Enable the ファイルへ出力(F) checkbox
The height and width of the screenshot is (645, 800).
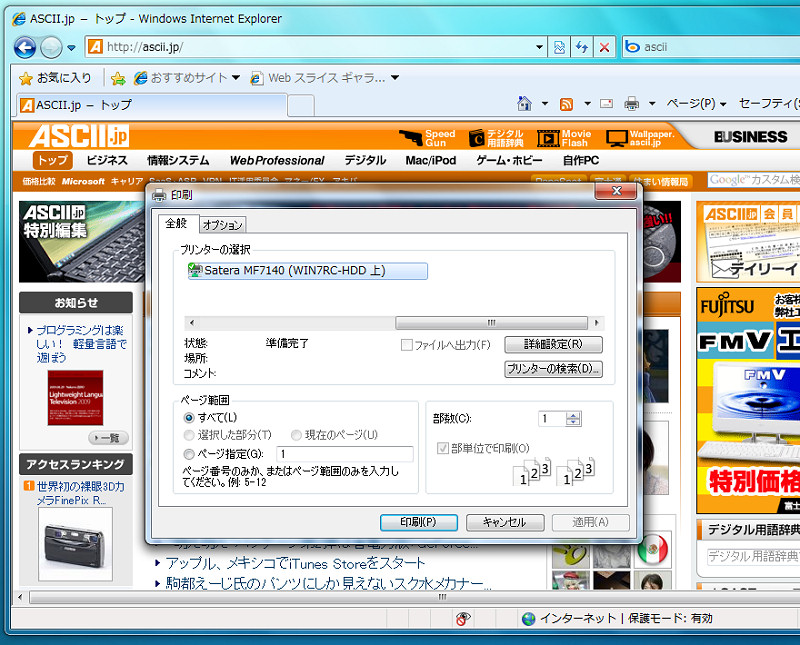(x=407, y=345)
